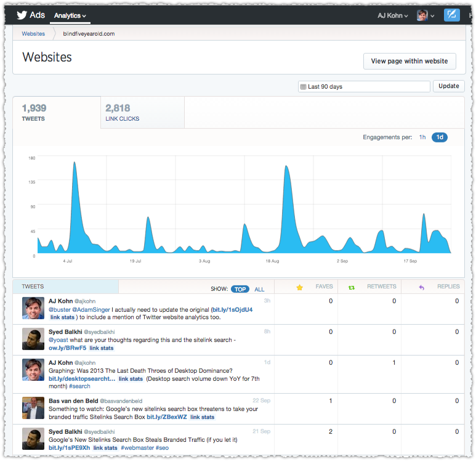476x461 pixels.
Task: Show TOP tweets filter
Action: pos(240,289)
